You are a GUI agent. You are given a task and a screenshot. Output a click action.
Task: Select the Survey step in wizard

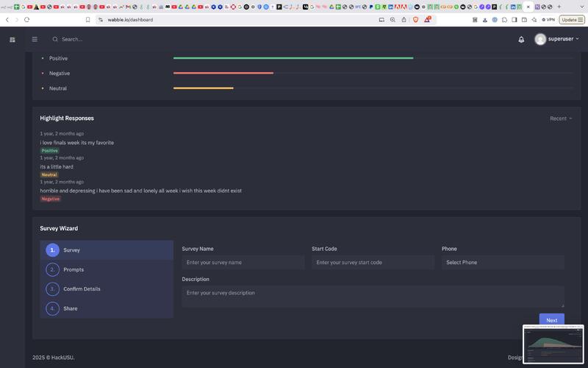tap(71, 250)
